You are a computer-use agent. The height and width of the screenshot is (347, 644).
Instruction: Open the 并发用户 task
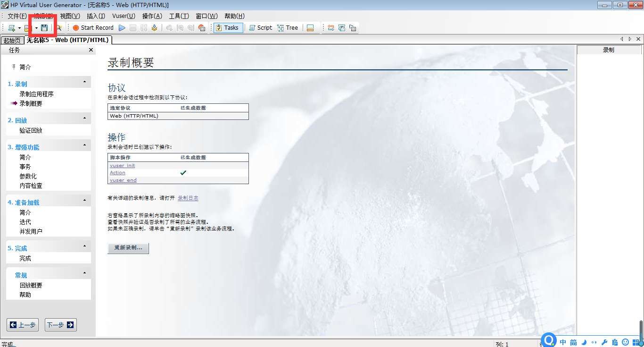coord(31,231)
